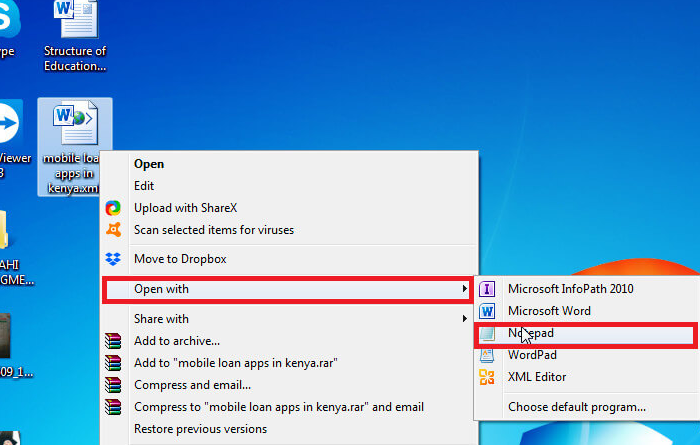The width and height of the screenshot is (700, 445).
Task: Select Choose default program...
Action: pyautogui.click(x=577, y=407)
